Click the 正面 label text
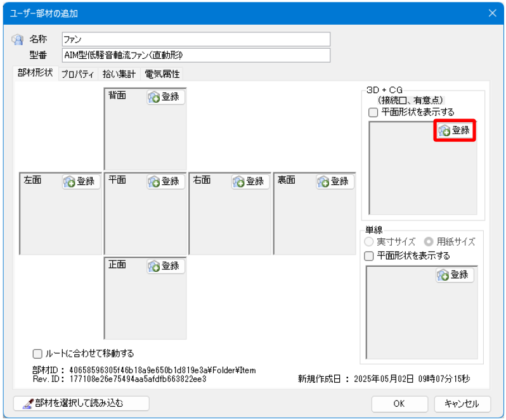Image resolution: width=506 pixels, height=420 pixels. tap(117, 265)
